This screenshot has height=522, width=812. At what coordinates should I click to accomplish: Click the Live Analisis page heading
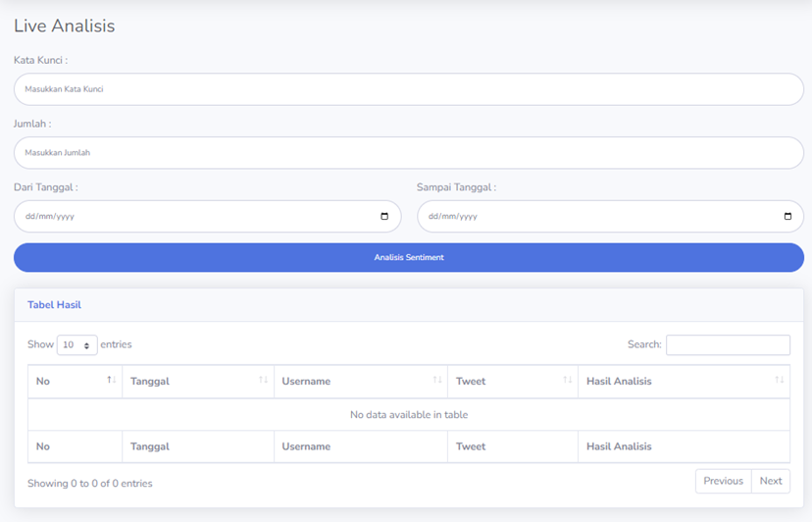(x=65, y=26)
